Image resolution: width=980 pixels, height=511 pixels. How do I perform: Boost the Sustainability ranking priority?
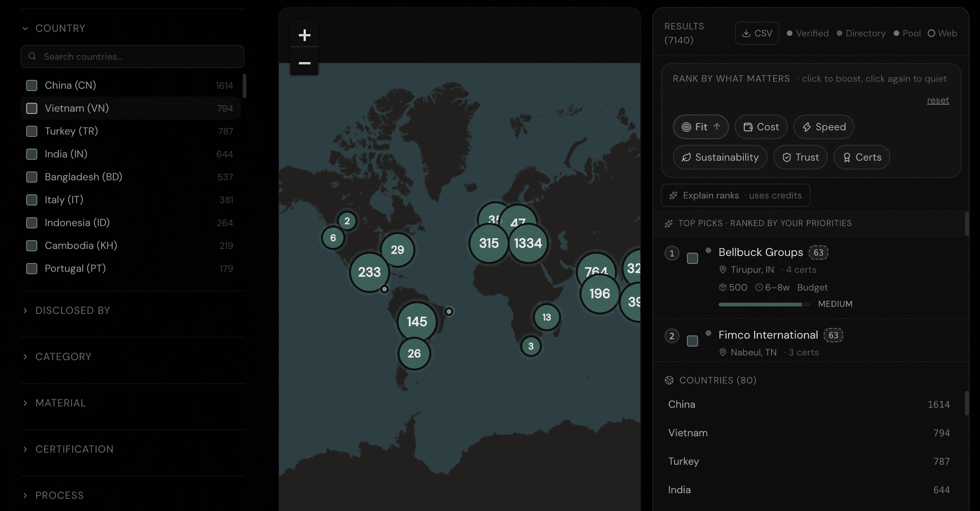[x=720, y=157]
